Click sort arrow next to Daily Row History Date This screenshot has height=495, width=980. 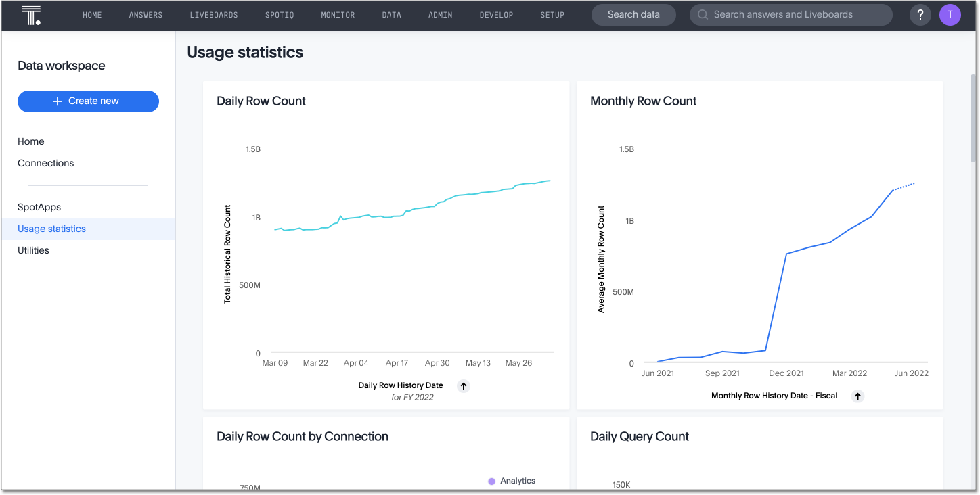pos(464,385)
